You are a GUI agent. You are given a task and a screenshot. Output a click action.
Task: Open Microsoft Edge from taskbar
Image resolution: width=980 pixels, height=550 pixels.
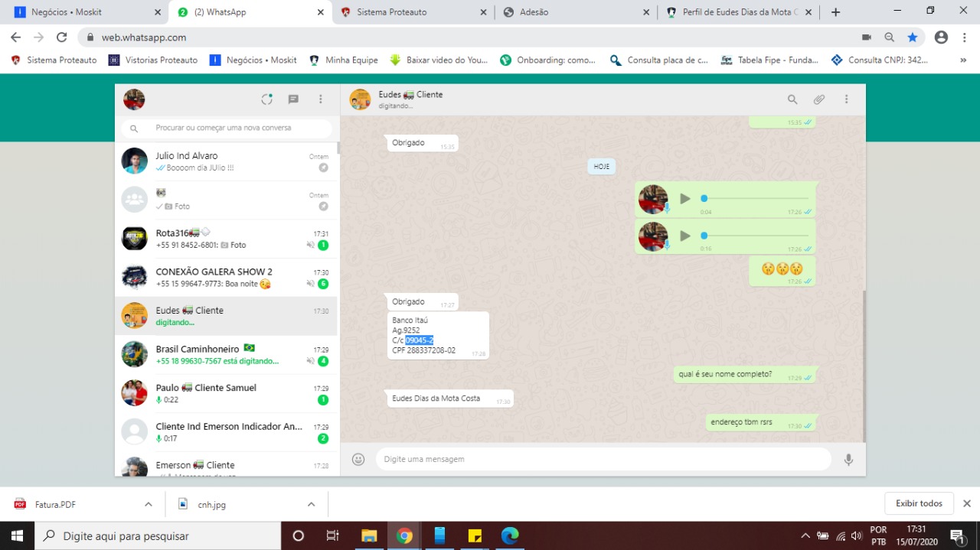510,535
